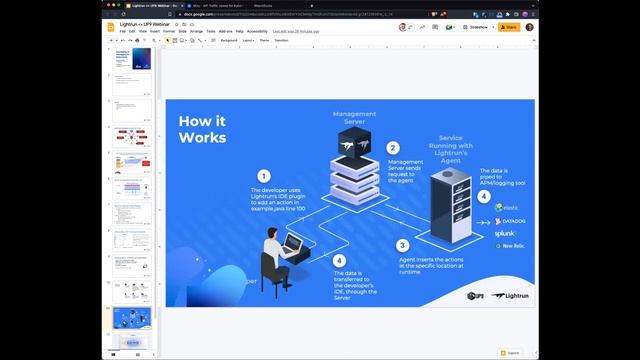Viewport: 640px width, 360px height.
Task: Reload the browser page
Action: tap(123, 14)
